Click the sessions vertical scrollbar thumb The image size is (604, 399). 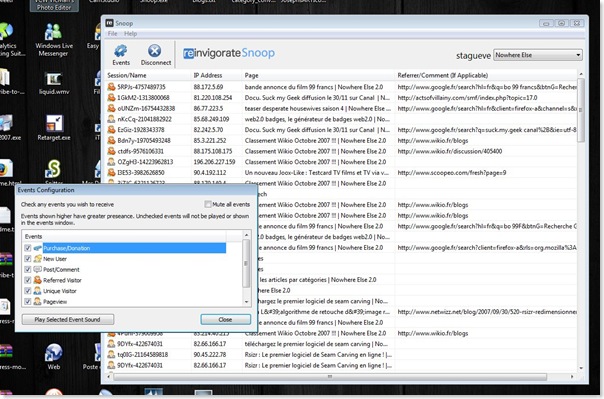(x=581, y=110)
